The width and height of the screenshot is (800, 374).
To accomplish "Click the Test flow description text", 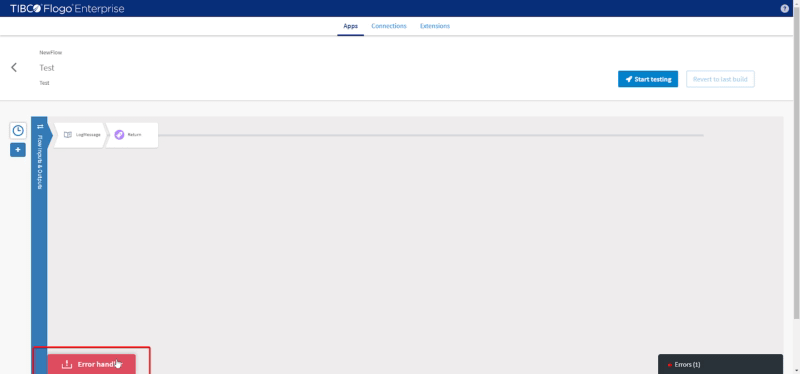I will [x=44, y=83].
